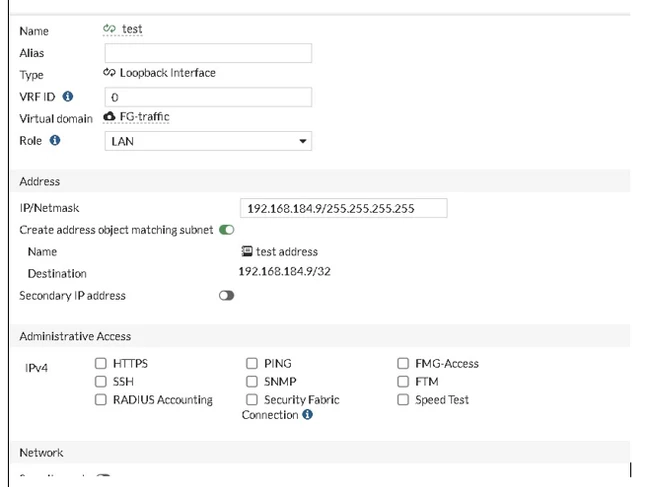
Task: Check the FMG-Access checkbox
Action: tap(403, 363)
